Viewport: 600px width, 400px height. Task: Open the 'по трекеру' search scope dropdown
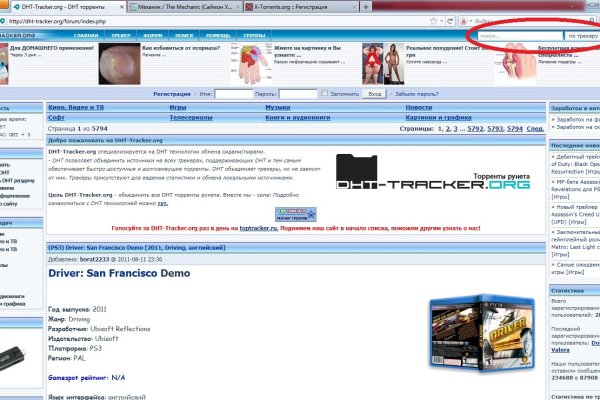click(x=584, y=36)
